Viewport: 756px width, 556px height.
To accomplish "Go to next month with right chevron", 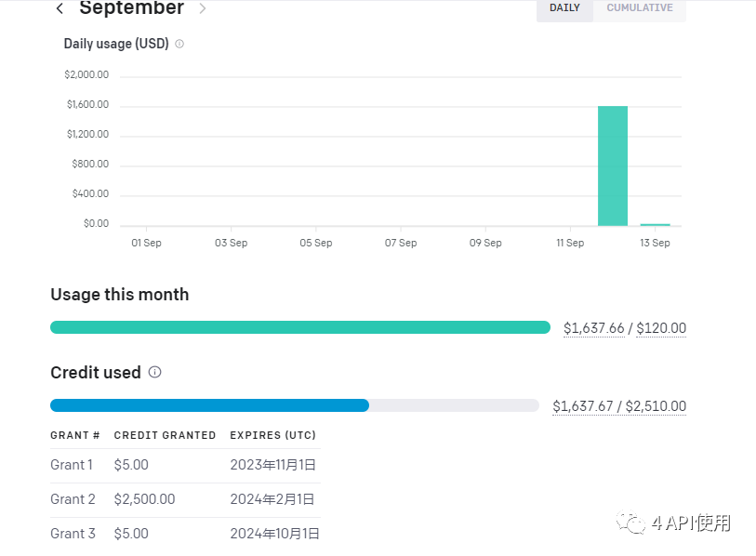I will [x=203, y=9].
